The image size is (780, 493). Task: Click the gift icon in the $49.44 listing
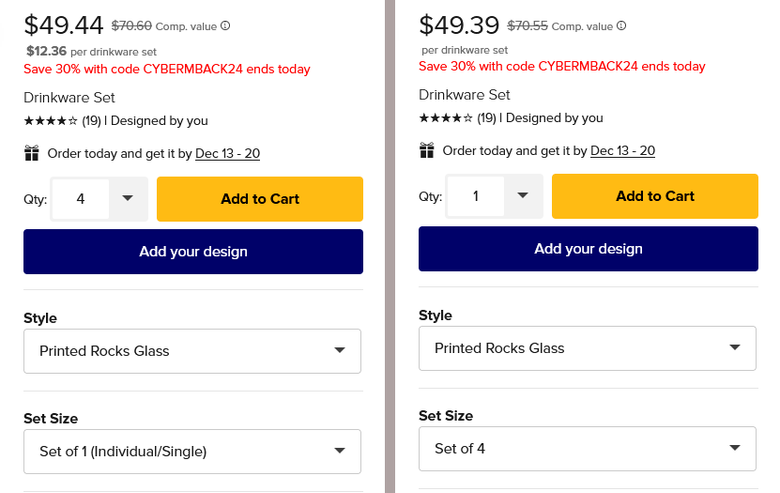point(32,153)
